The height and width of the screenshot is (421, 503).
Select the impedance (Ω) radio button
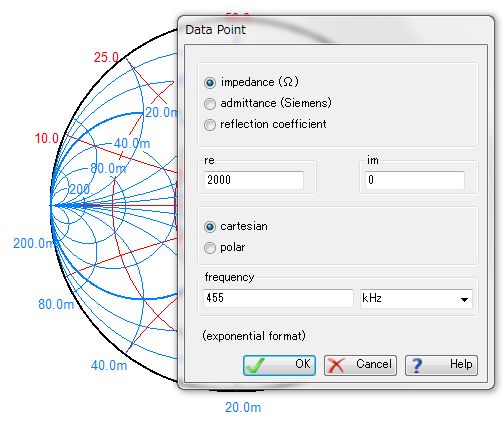point(210,82)
